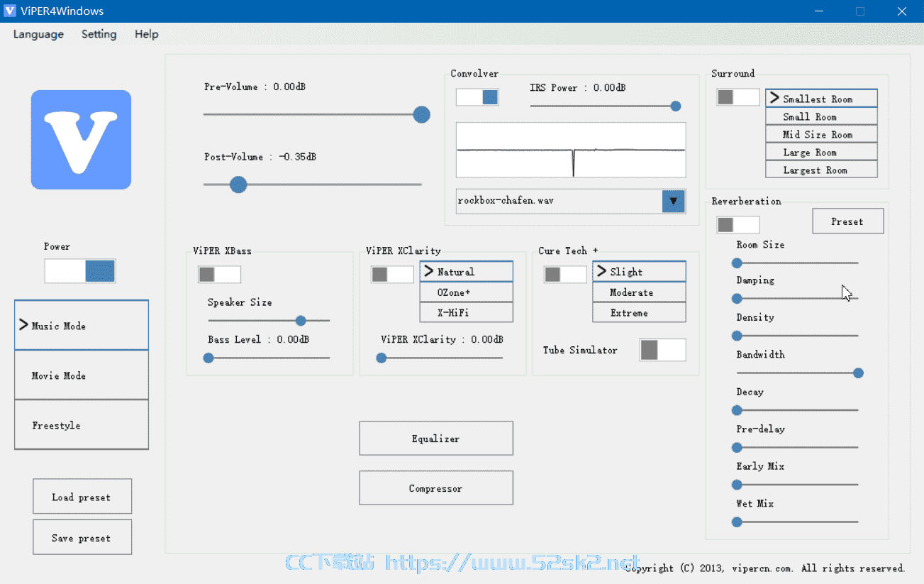Image resolution: width=924 pixels, height=584 pixels.
Task: Click the impulse response waveform display
Action: pos(571,150)
